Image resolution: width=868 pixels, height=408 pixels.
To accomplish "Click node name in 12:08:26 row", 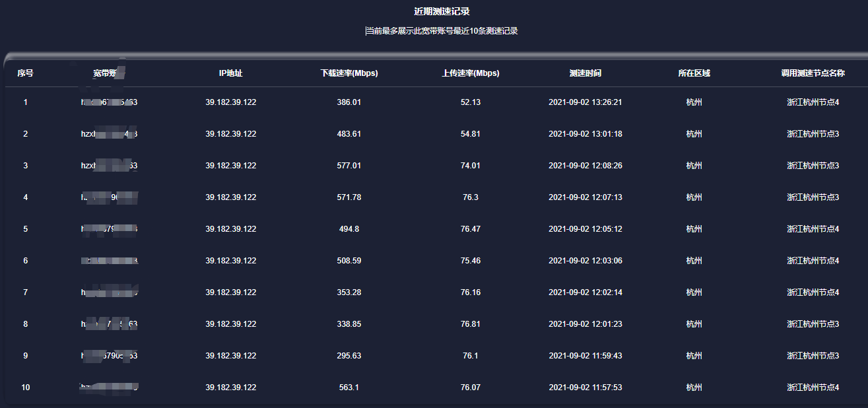I will [x=813, y=166].
